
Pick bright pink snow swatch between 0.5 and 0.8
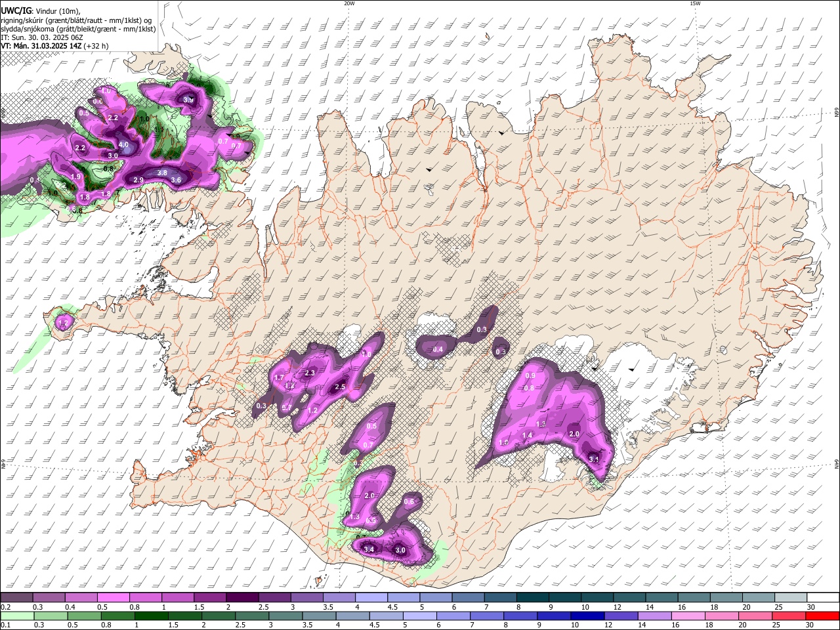click(x=113, y=597)
